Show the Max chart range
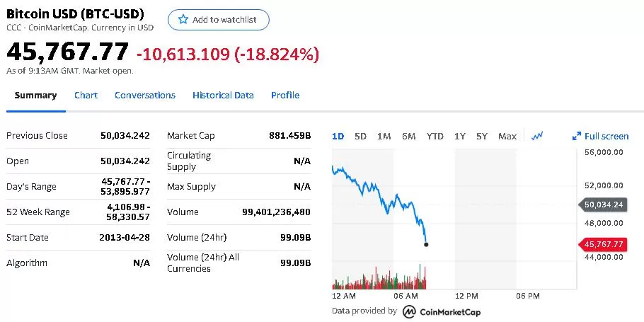The height and width of the screenshot is (322, 644). [507, 137]
